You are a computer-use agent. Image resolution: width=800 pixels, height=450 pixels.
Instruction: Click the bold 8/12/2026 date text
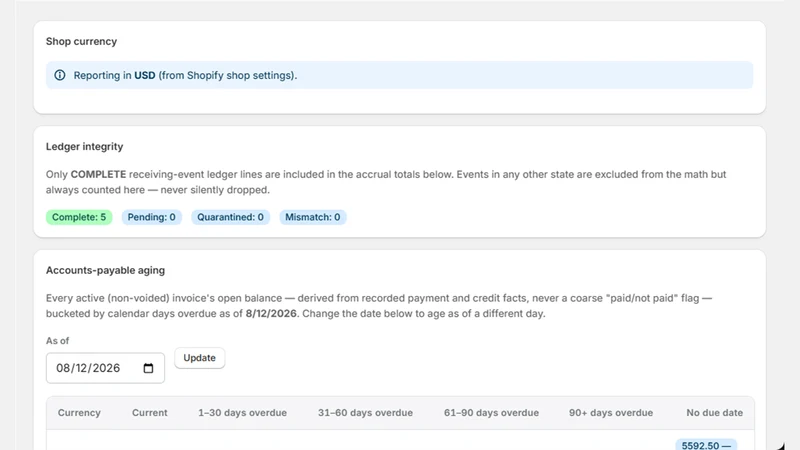point(271,313)
